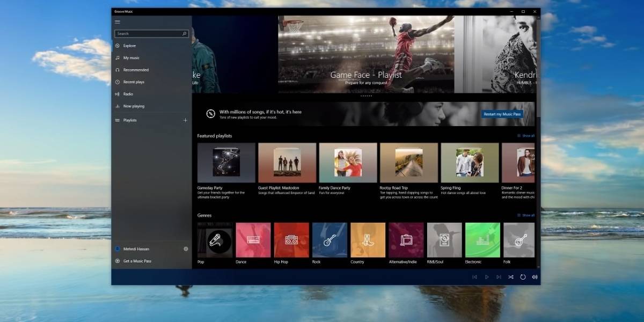Click the Restart my Music Pass button
Screen dimensions: 644x322
coord(502,114)
